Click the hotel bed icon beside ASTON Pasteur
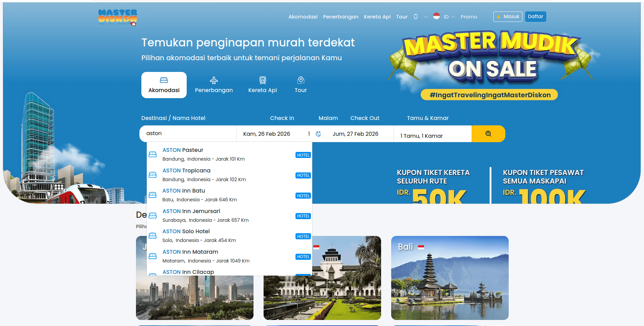The image size is (644, 326). (x=153, y=154)
